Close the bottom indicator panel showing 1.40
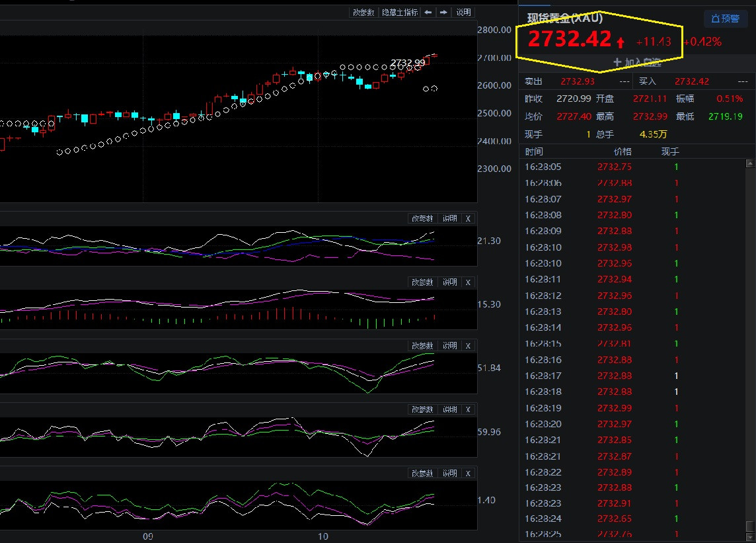756x543 pixels. (x=468, y=473)
